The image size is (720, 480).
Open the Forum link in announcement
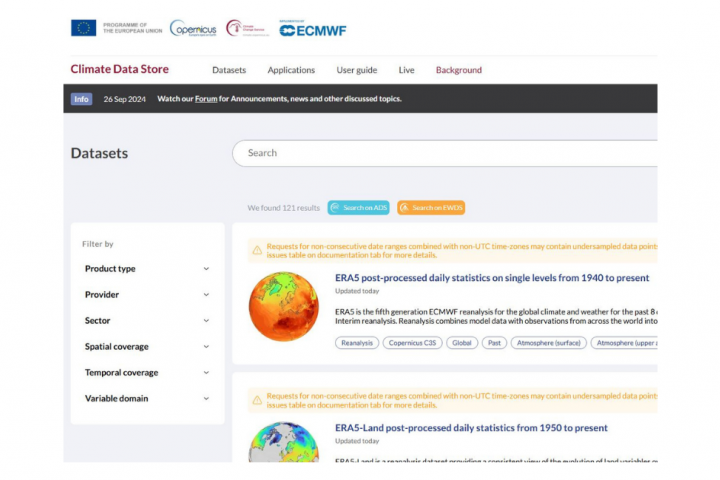pyautogui.click(x=206, y=99)
